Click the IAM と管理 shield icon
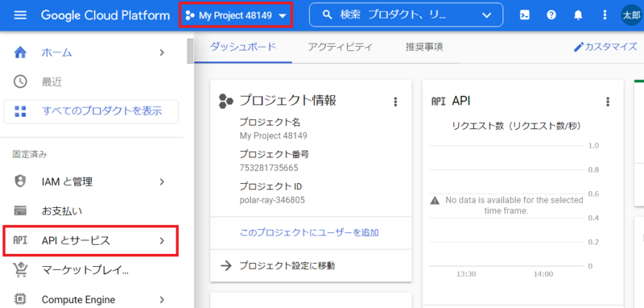 pyautogui.click(x=20, y=181)
